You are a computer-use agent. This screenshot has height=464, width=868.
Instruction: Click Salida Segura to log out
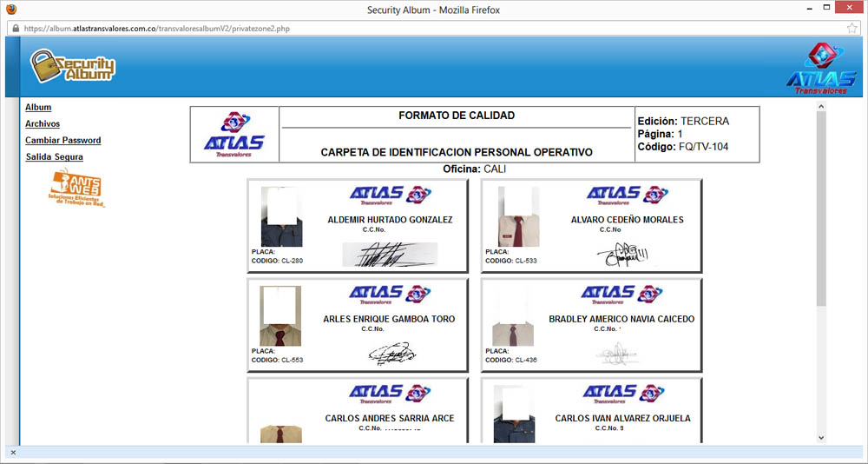(54, 157)
